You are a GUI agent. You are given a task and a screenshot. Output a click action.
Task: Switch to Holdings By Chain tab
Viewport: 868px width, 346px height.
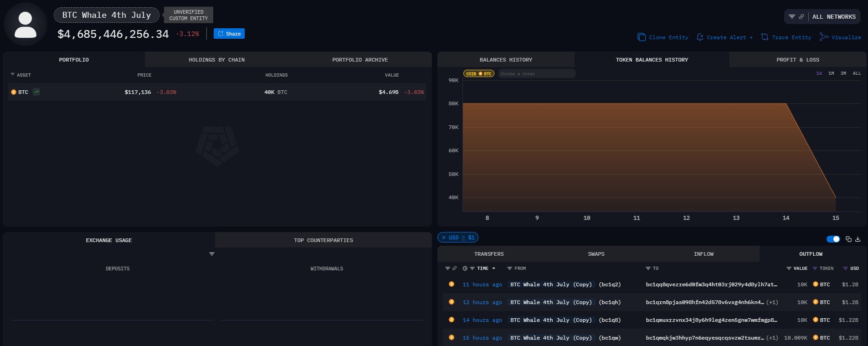point(216,60)
